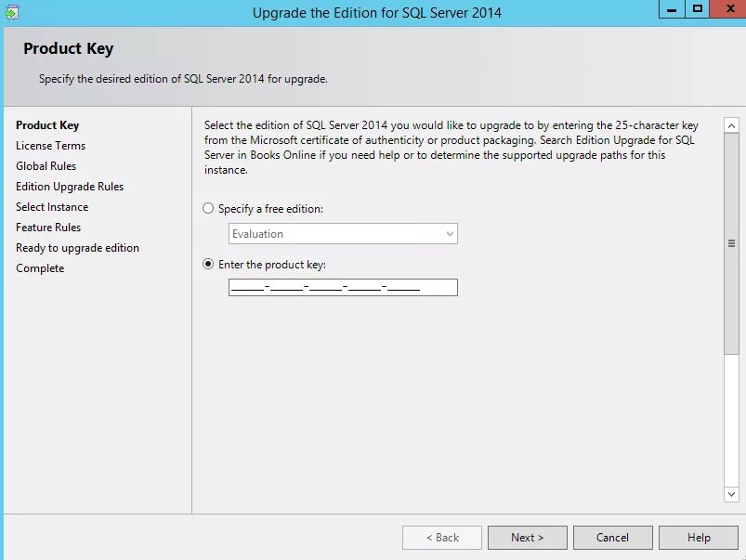The height and width of the screenshot is (560, 746).
Task: Select the Select Instance step
Action: 52,207
